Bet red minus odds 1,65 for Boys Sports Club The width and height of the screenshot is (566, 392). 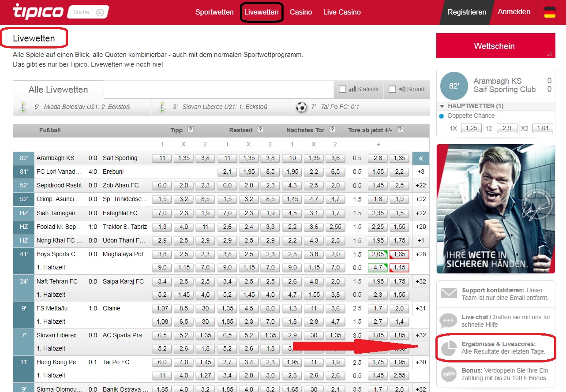pos(399,254)
